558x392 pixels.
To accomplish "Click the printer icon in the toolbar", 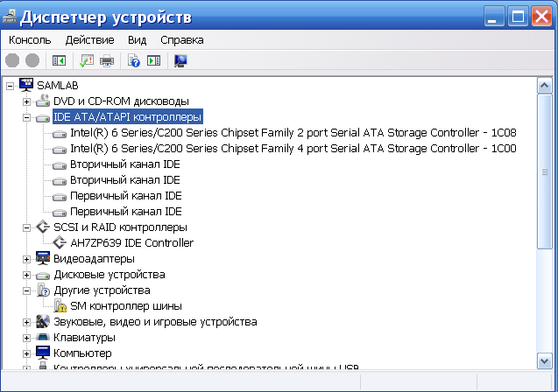I will click(x=107, y=60).
